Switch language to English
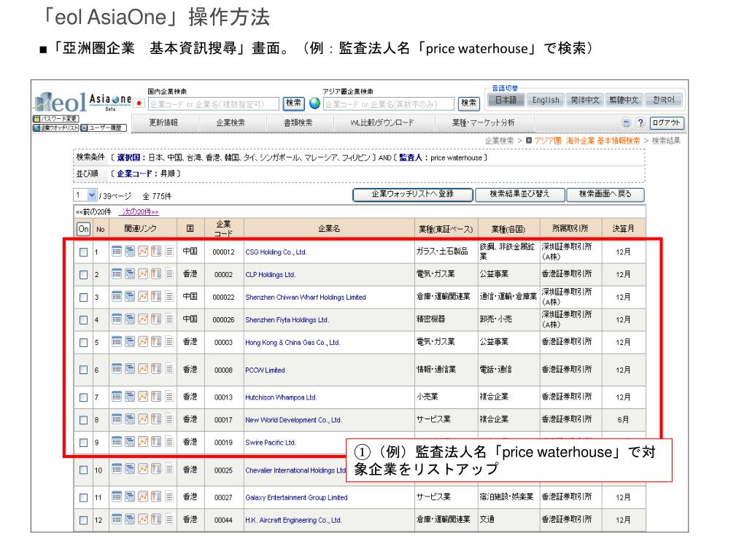The width and height of the screenshot is (747, 560). pyautogui.click(x=546, y=100)
